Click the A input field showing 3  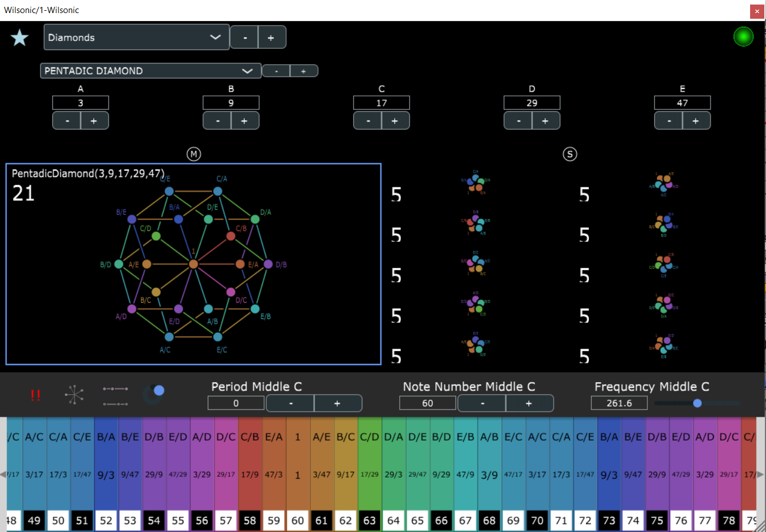[x=81, y=103]
